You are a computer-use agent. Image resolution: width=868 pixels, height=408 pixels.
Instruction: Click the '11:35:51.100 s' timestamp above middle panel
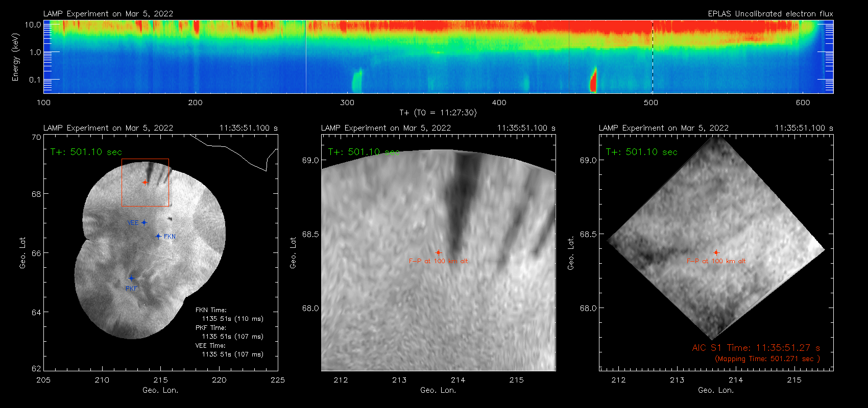pos(526,128)
